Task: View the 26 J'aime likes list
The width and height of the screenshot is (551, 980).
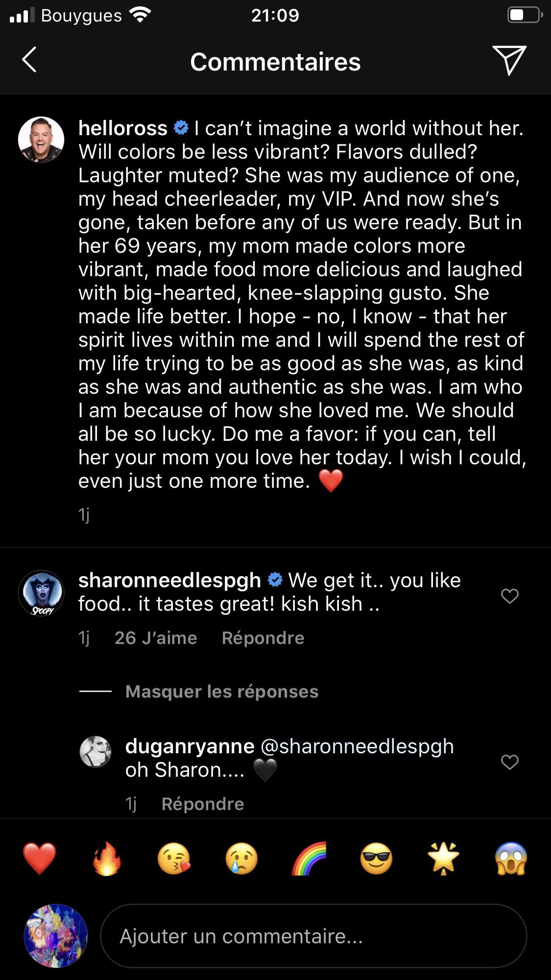Action: tap(155, 638)
